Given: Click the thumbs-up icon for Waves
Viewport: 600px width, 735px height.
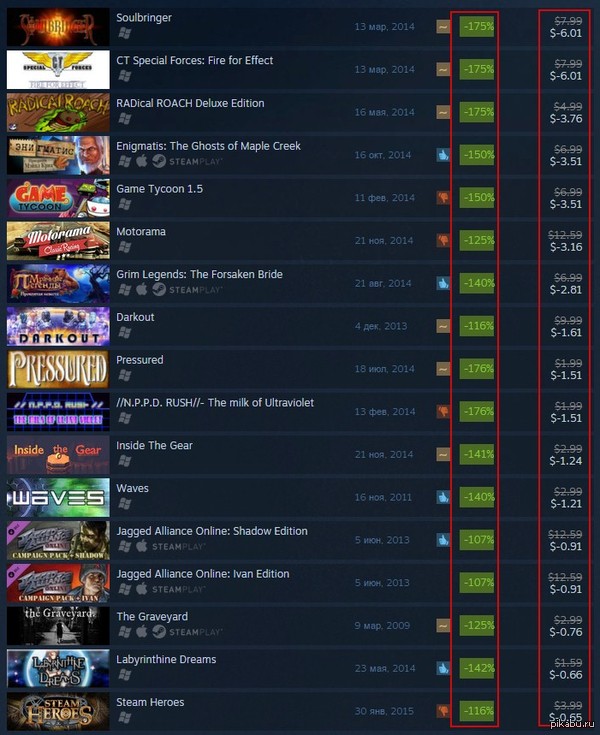Looking at the screenshot, I should (x=443, y=497).
